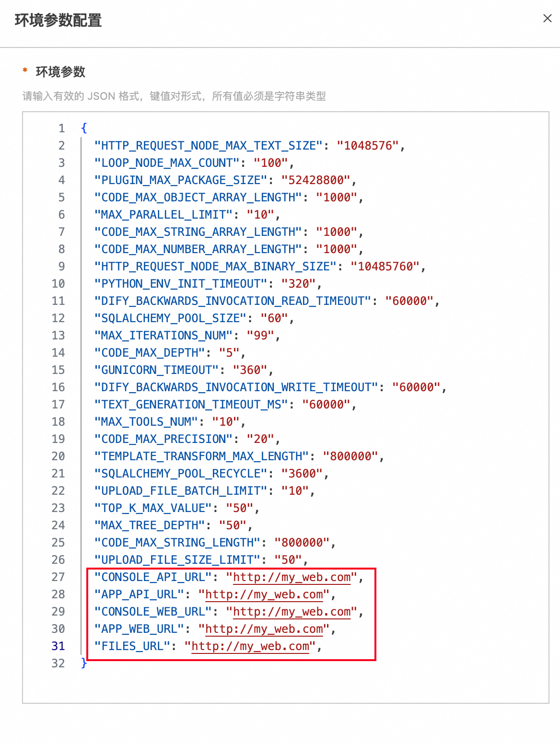Click the "1048576" value on line 2

click(x=368, y=146)
